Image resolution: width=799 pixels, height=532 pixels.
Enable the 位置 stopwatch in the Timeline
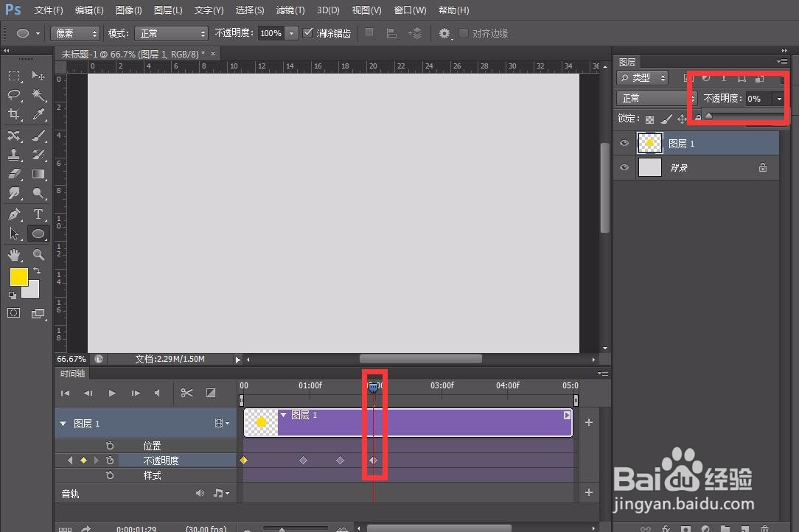click(110, 445)
